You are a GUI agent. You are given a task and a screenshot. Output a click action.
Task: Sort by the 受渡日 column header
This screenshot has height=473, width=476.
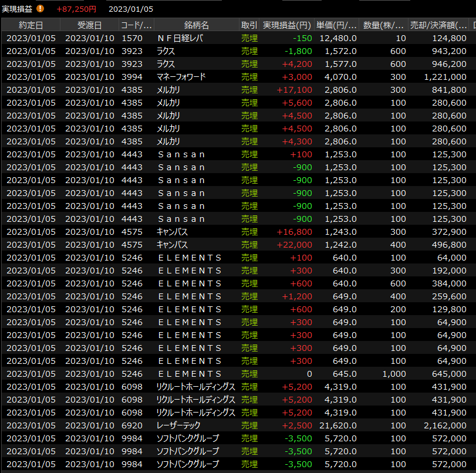point(89,25)
